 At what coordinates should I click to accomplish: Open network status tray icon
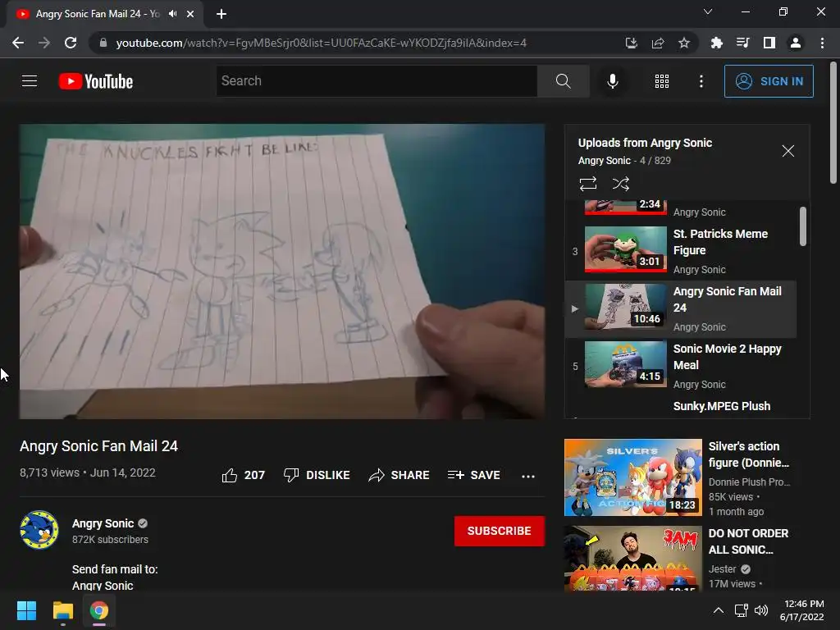pyautogui.click(x=742, y=610)
